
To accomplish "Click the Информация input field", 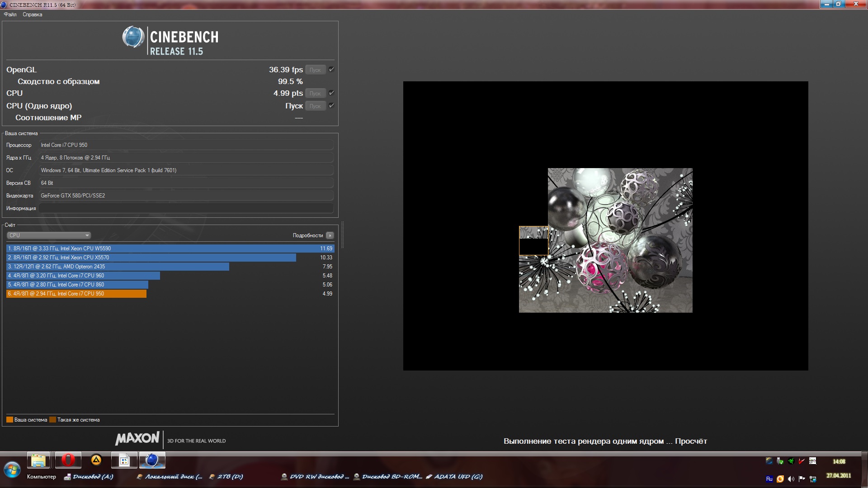I will (x=186, y=208).
